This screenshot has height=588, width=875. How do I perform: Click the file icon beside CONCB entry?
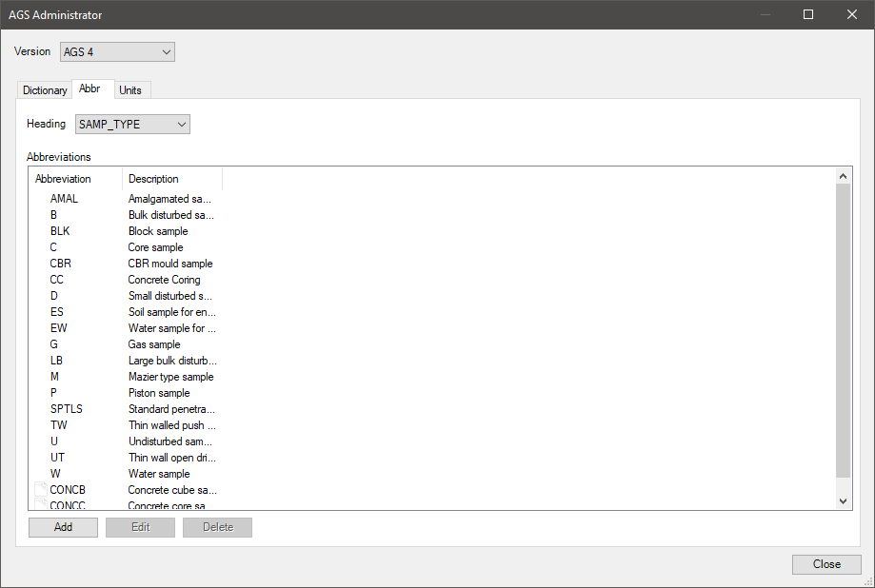pyautogui.click(x=40, y=487)
